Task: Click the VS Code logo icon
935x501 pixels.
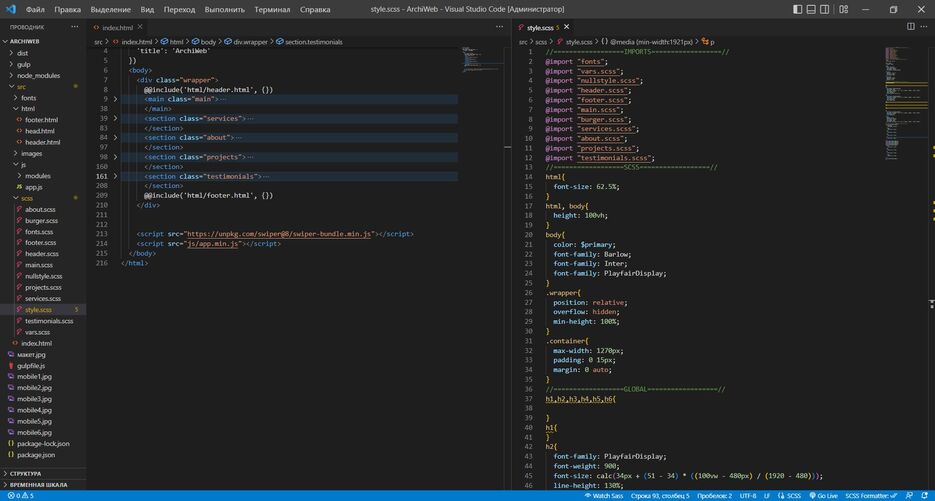Action: pyautogui.click(x=10, y=9)
